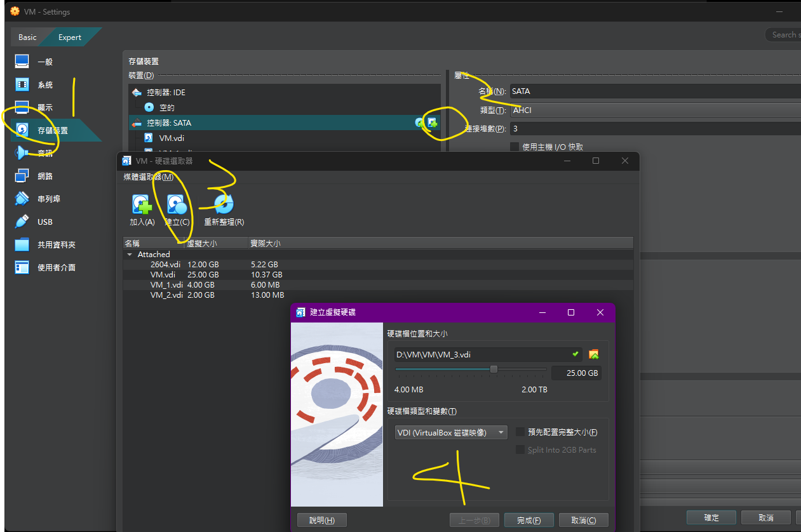This screenshot has height=532, width=801.
Task: Click the add optical drive icon on SATA controller
Action: point(419,123)
